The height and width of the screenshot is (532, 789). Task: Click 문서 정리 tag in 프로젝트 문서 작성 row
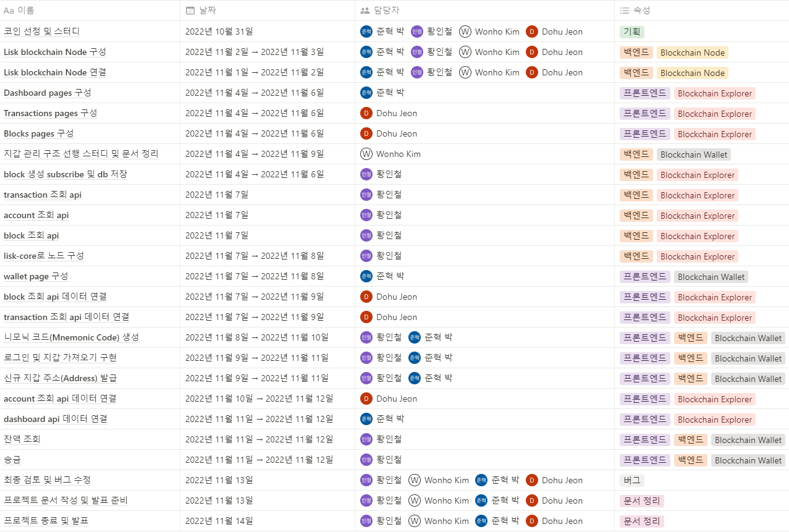[642, 501]
